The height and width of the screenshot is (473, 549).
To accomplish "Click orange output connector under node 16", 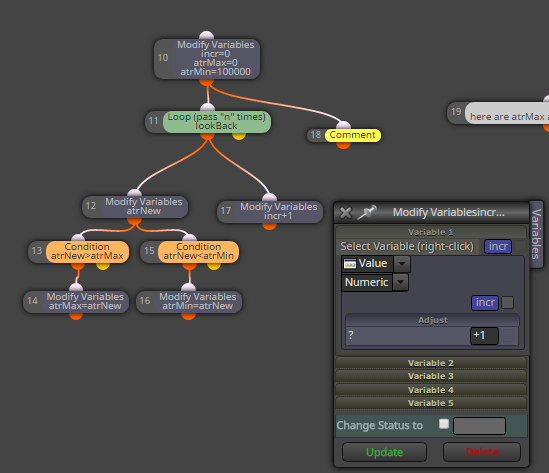I will pyautogui.click(x=188, y=316).
